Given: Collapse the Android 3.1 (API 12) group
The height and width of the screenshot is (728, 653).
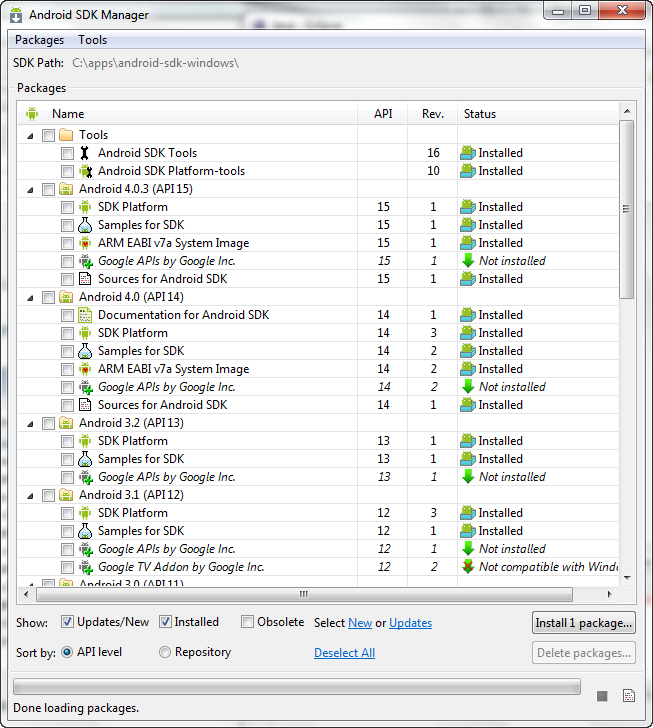Looking at the screenshot, I should click(31, 496).
